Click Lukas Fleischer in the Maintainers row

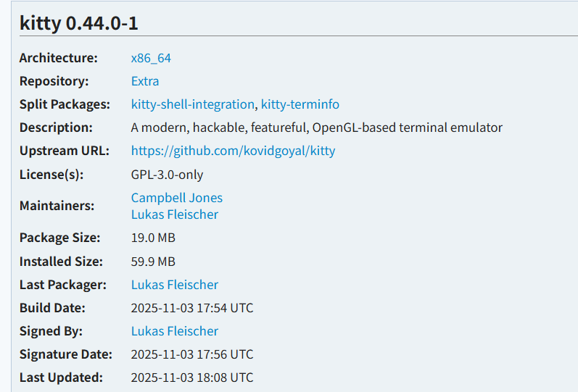[175, 214]
